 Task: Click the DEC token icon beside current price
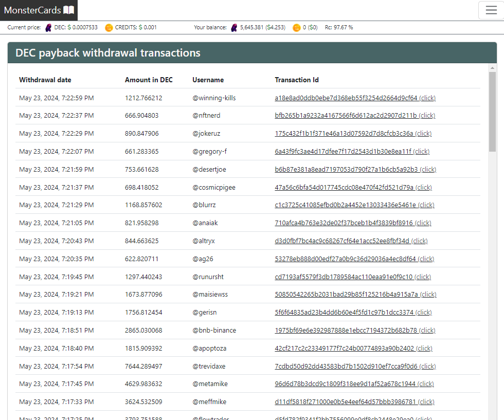click(48, 28)
